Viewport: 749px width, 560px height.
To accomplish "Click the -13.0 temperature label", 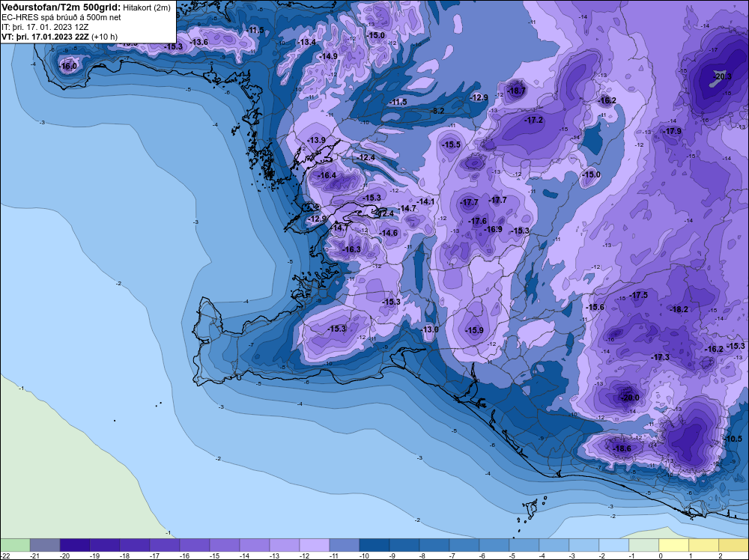I will (429, 329).
